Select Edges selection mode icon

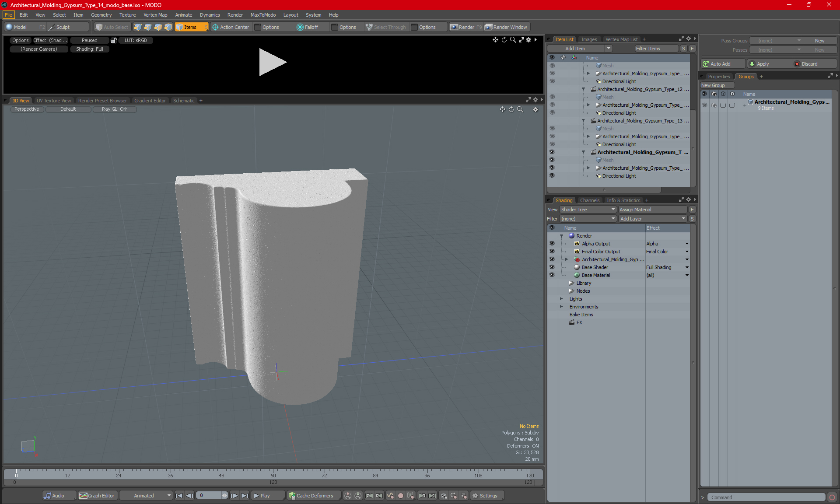pos(148,27)
